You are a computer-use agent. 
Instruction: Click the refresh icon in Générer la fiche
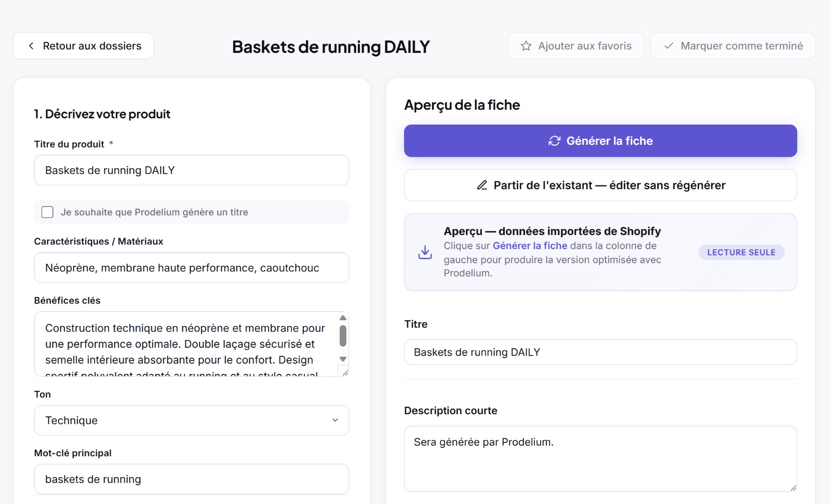click(554, 141)
